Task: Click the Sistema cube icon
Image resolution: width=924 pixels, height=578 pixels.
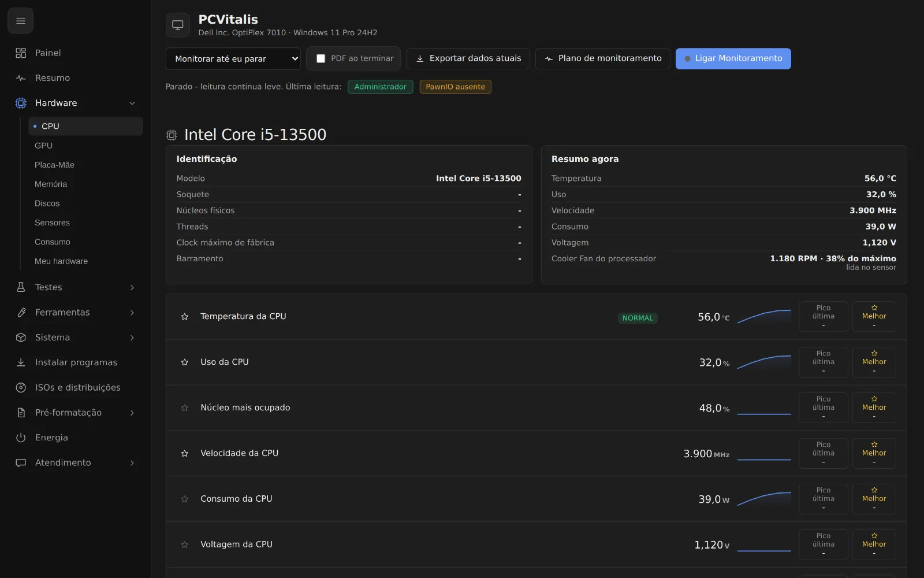Action: tap(21, 338)
